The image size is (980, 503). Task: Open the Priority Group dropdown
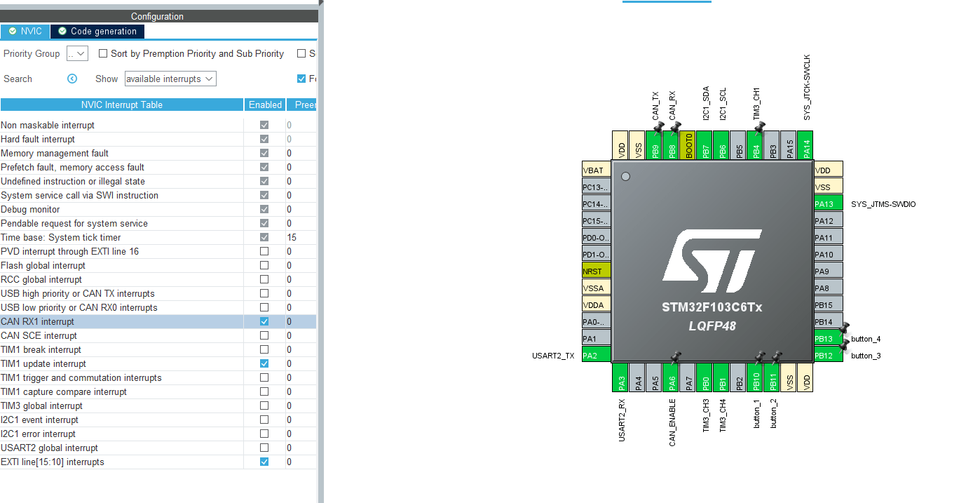coord(77,53)
